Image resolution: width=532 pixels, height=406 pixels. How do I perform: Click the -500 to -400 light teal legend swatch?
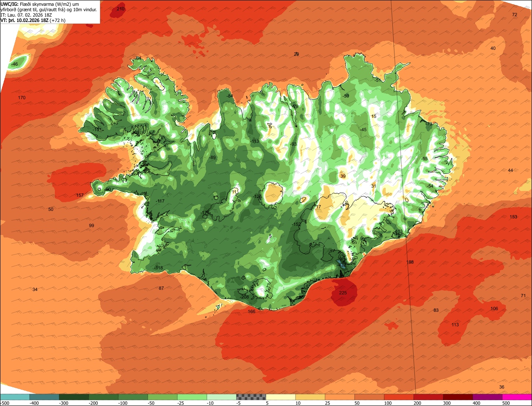pyautogui.click(x=15, y=397)
